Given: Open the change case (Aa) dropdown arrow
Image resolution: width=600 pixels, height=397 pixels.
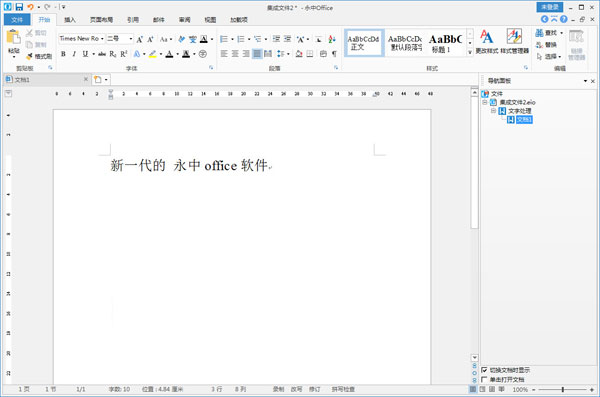Looking at the screenshot, I should (171, 39).
